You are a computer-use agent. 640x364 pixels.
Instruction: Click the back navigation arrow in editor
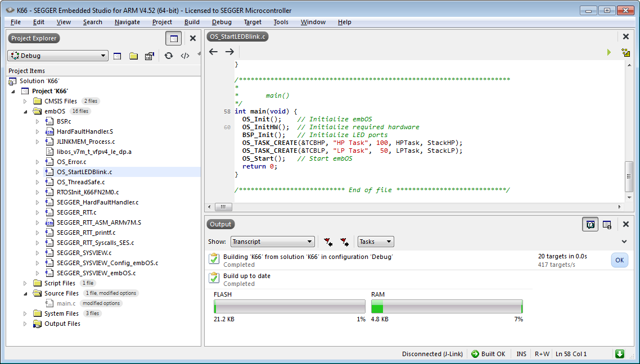pos(213,52)
